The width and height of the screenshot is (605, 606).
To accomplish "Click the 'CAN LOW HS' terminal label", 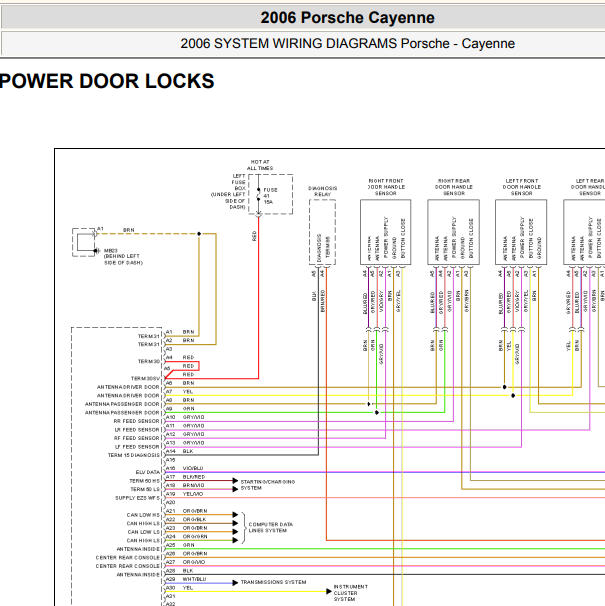I will tap(143, 515).
